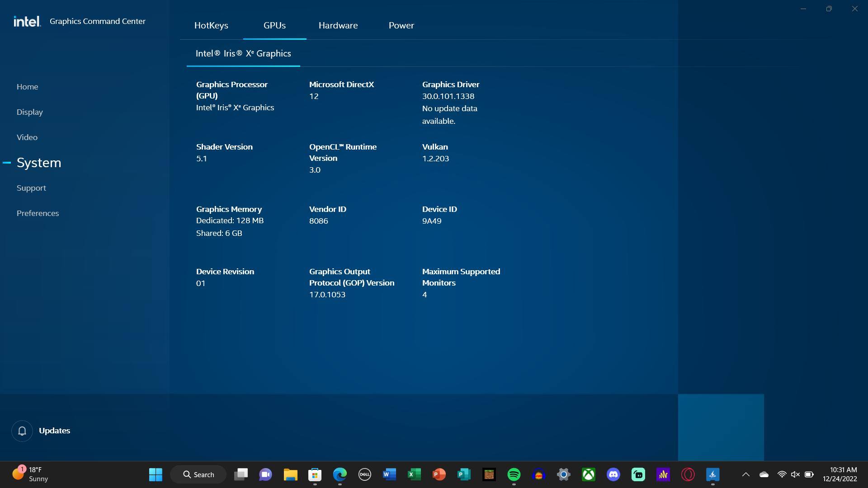This screenshot has height=488, width=868.
Task: Open Preferences in the sidebar
Action: coord(38,213)
